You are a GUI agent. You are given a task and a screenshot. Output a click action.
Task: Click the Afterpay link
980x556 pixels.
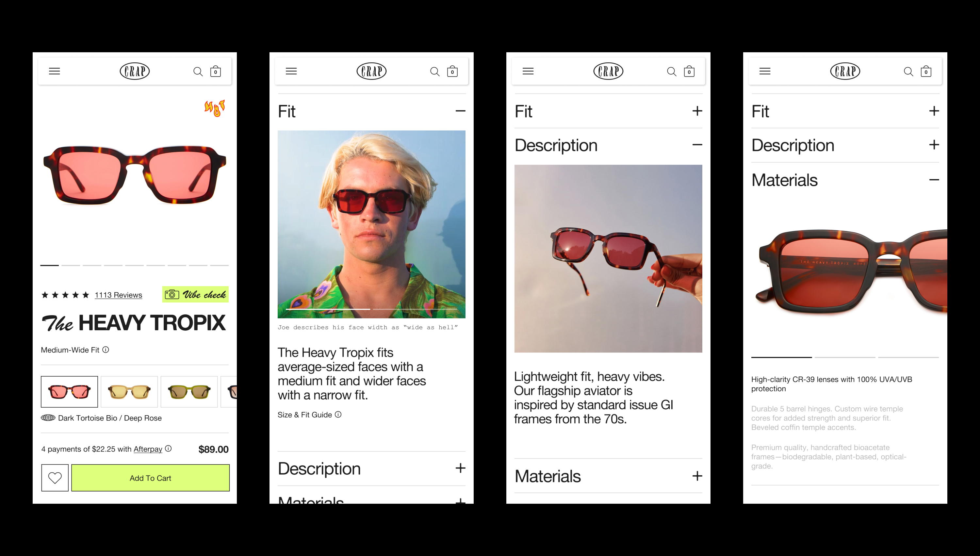[148, 449]
